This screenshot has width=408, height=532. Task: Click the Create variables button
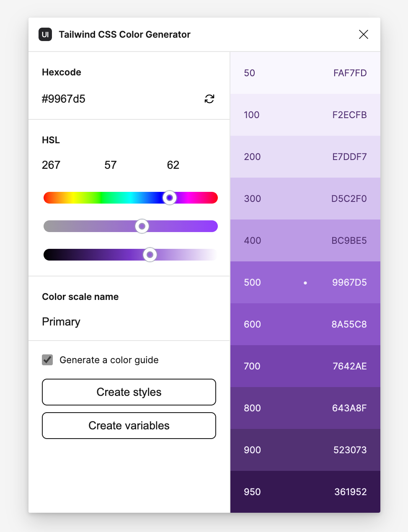pos(129,426)
